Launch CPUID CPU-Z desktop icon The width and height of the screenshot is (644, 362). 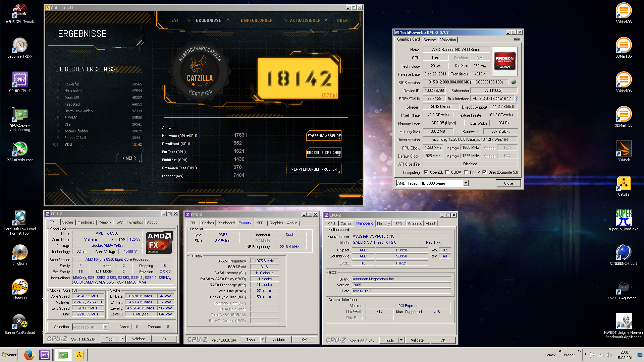(x=20, y=82)
